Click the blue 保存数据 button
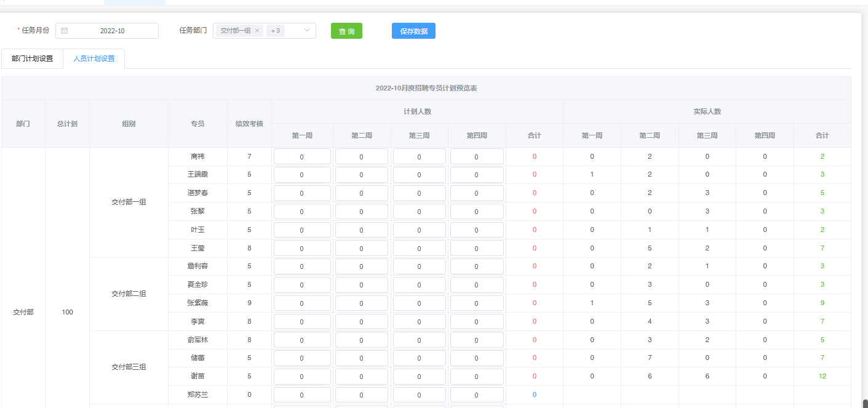The image size is (868, 408). [x=413, y=31]
